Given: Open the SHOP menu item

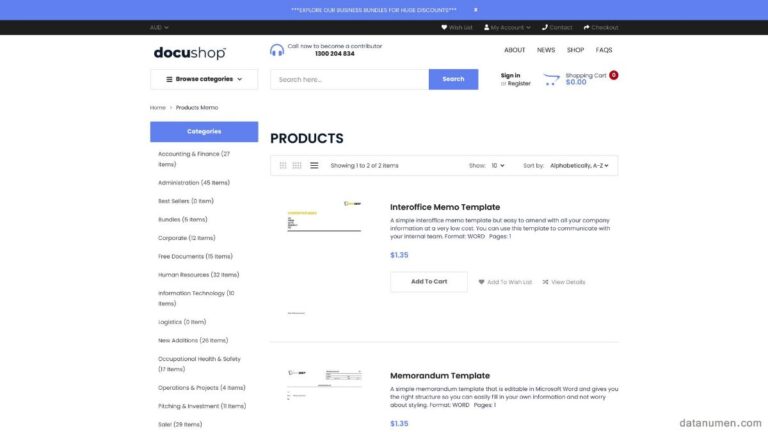Looking at the screenshot, I should tap(575, 50).
